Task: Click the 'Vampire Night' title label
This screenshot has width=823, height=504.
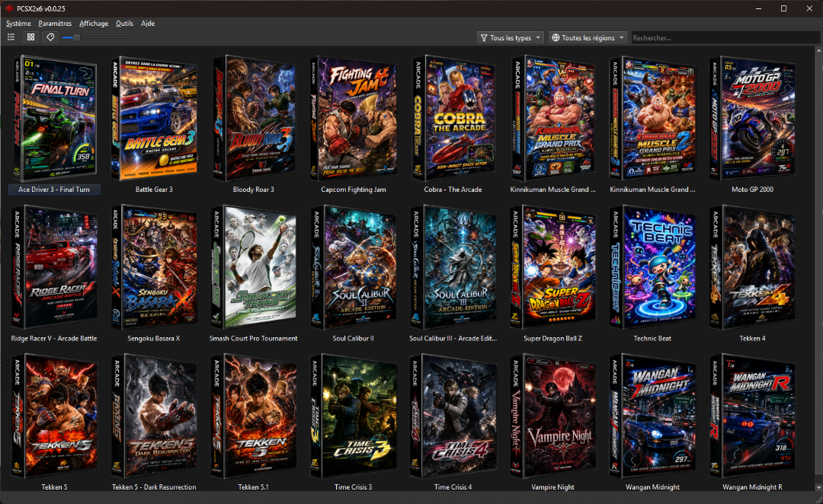Action: tap(552, 487)
